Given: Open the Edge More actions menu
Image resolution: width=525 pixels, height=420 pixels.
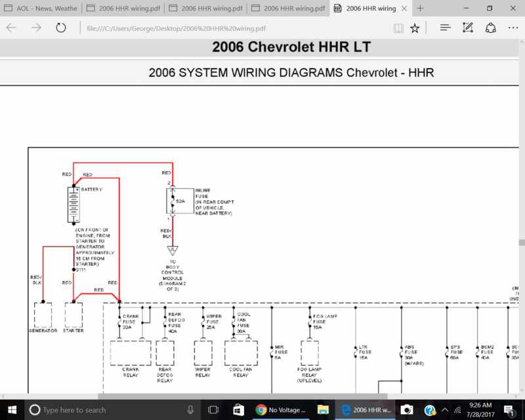Looking at the screenshot, I should pyautogui.click(x=513, y=28).
